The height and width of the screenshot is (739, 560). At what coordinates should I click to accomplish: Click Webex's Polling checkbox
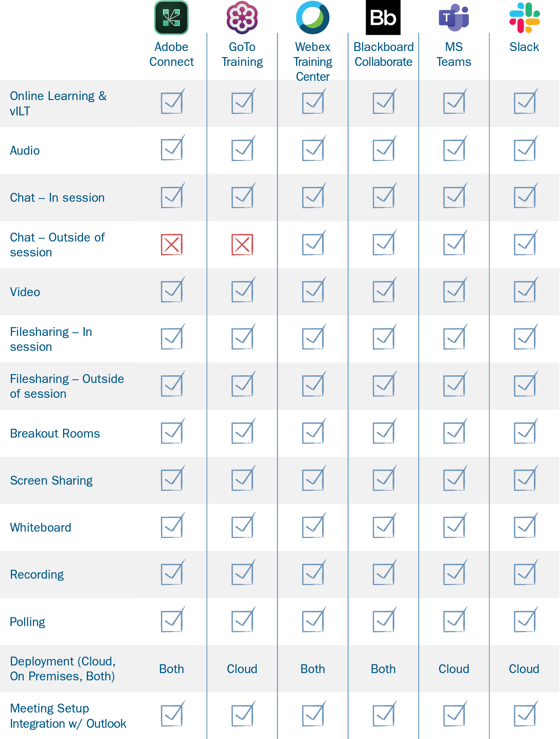tap(313, 621)
